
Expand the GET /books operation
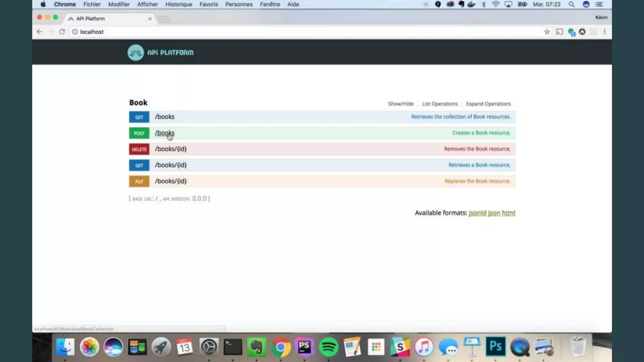pyautogui.click(x=164, y=117)
